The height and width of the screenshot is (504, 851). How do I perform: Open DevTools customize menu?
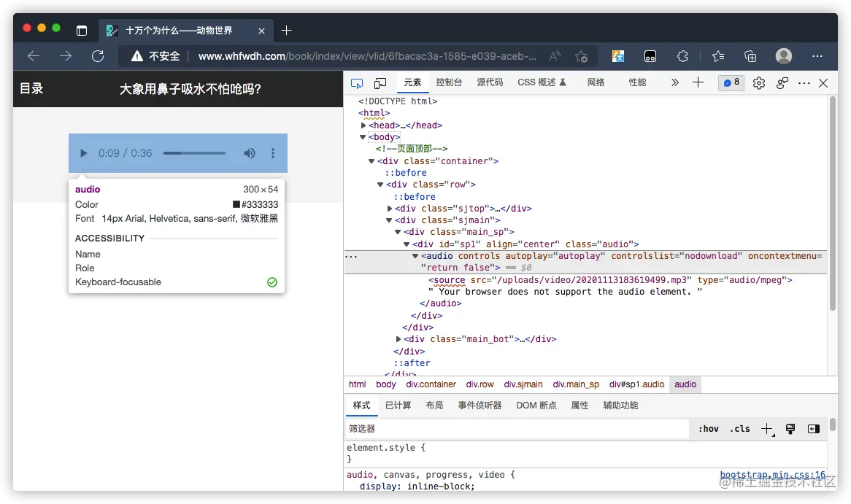click(804, 83)
